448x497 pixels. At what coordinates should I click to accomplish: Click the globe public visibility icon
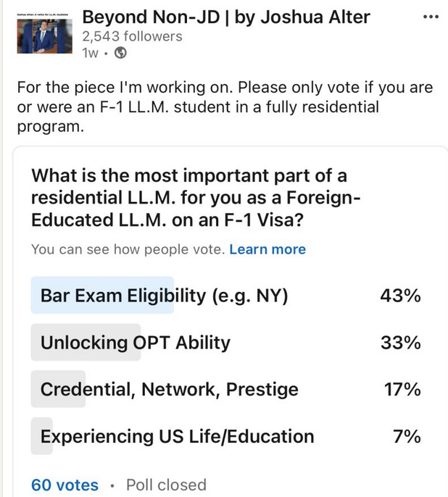pos(120,53)
